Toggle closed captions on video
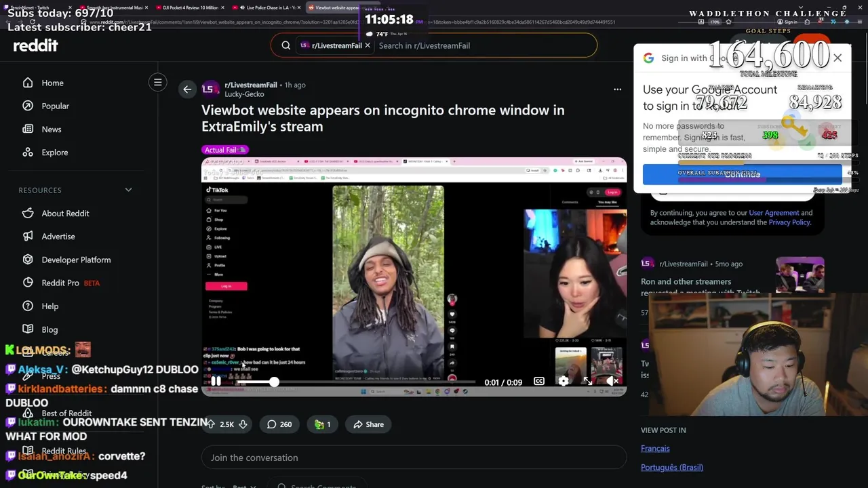The image size is (868, 488). tap(539, 382)
